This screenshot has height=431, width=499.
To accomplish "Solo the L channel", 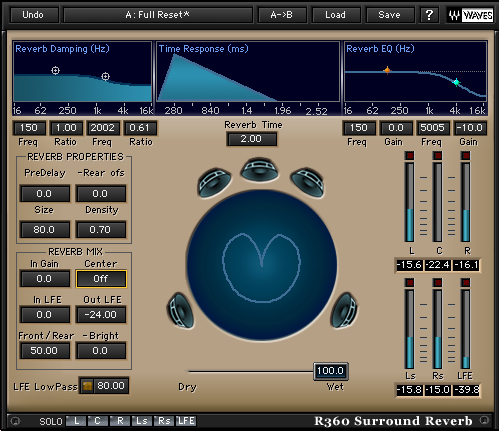I will click(x=76, y=421).
